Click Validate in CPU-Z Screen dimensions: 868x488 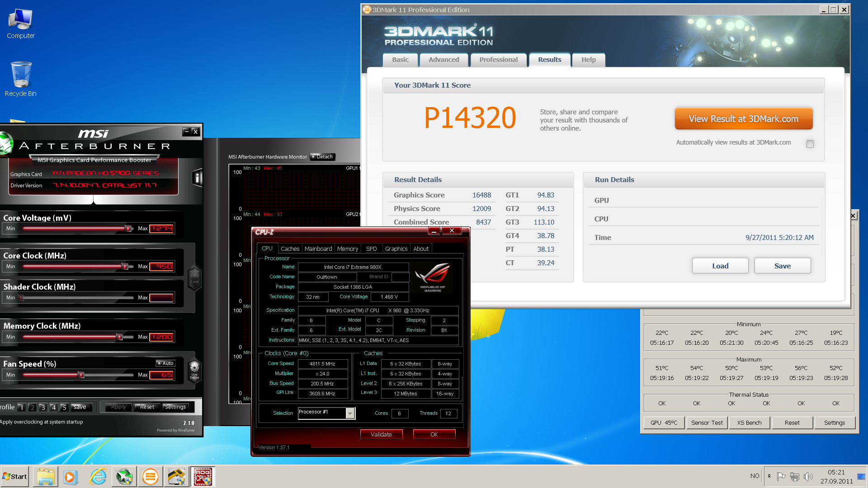pos(381,434)
